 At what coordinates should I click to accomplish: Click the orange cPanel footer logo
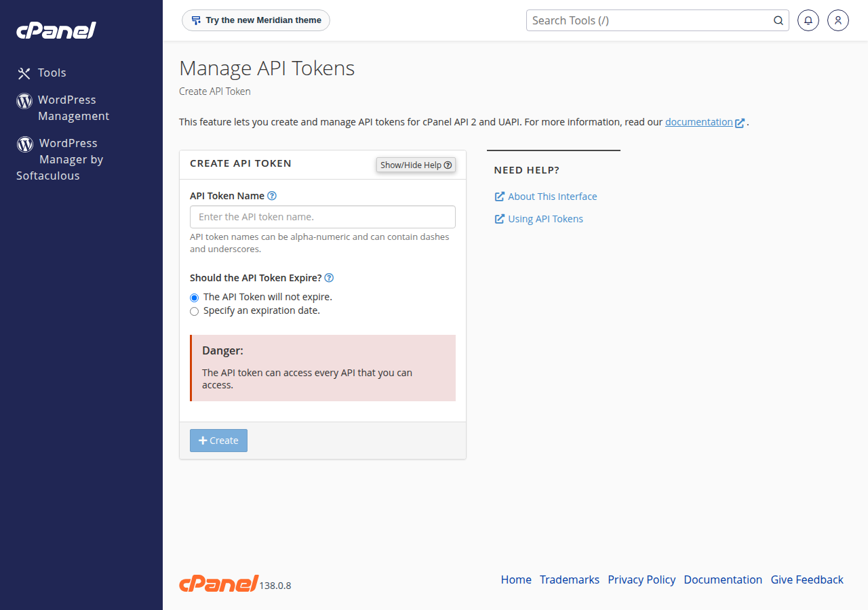[x=218, y=584]
